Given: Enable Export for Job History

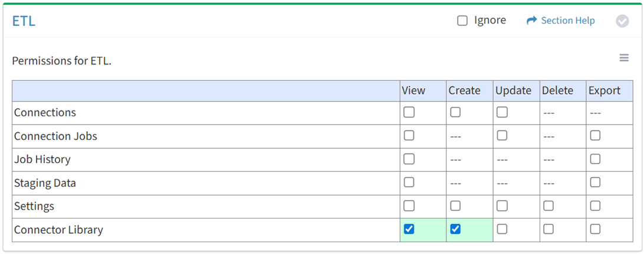Looking at the screenshot, I should coord(595,159).
